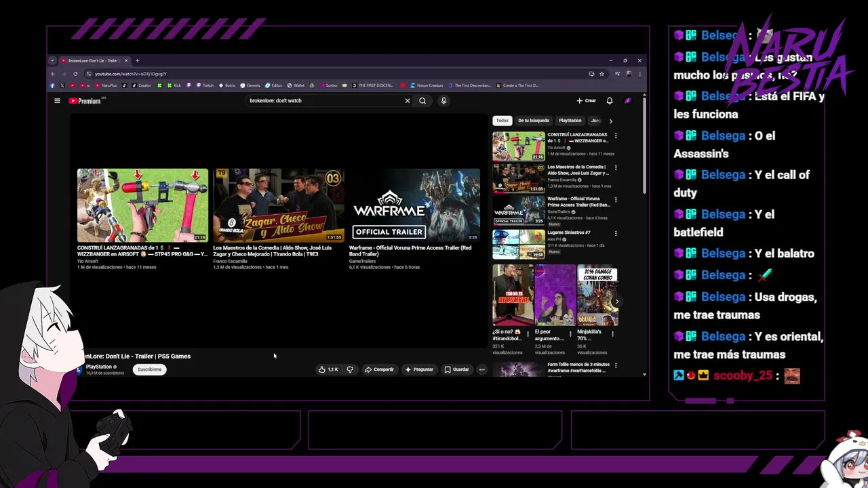
Task: Open options for CONSTRUÍ LANZAGRANADAS sidebar video
Action: pyautogui.click(x=616, y=136)
